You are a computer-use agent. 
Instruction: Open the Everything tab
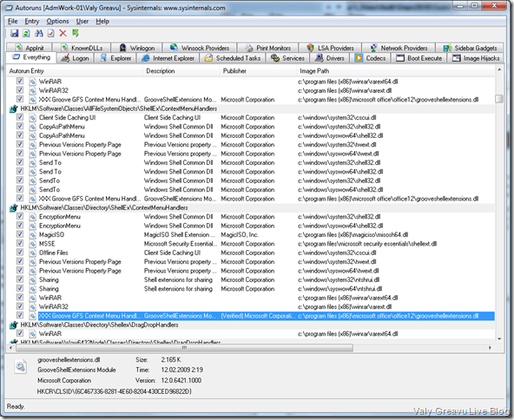[x=31, y=57]
